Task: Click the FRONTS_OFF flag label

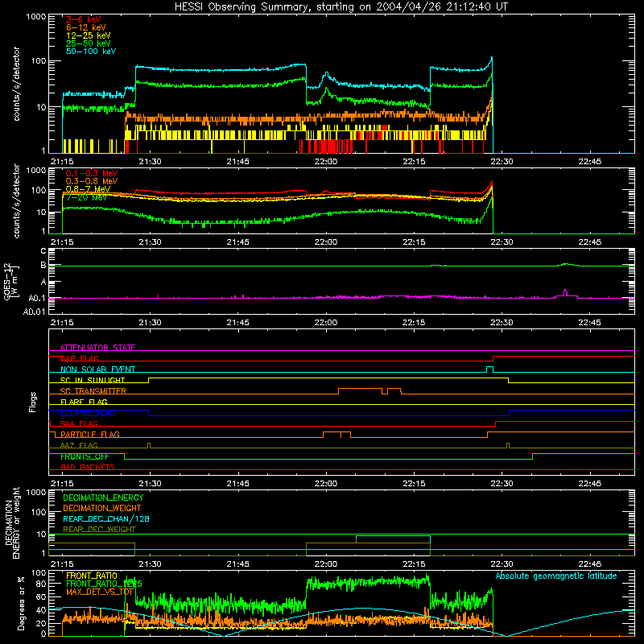Action: click(x=85, y=456)
